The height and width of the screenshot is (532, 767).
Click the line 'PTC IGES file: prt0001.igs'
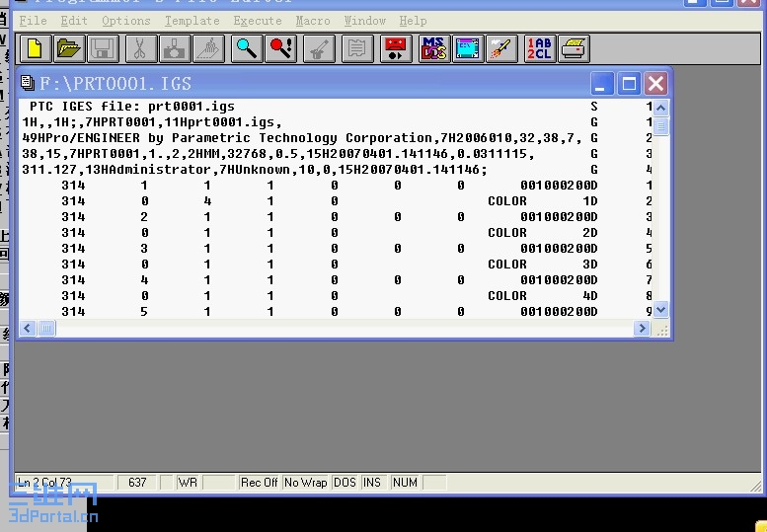(x=132, y=107)
